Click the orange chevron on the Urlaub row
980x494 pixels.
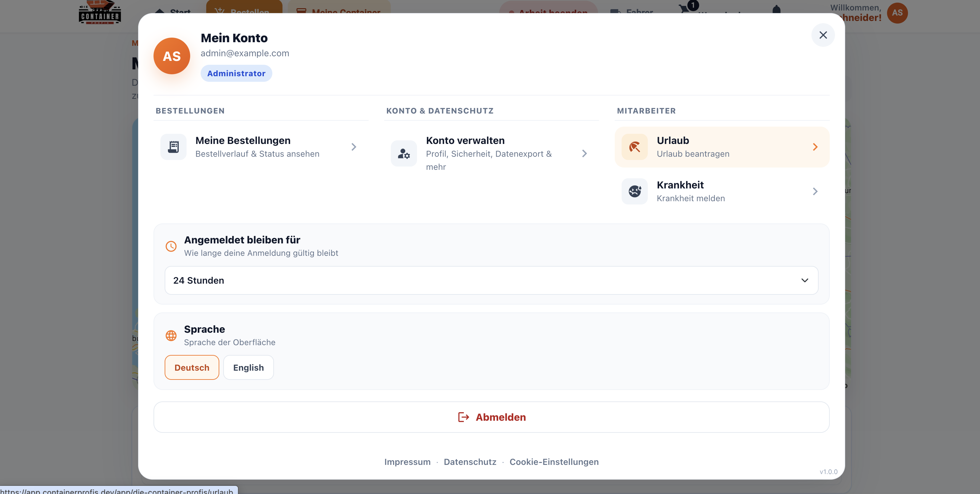(x=815, y=147)
